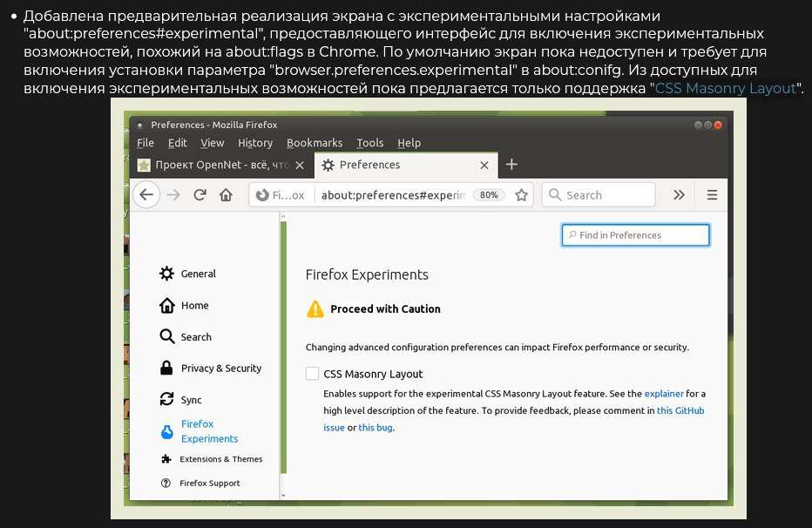Open General preferences category
The image size is (812, 528).
[199, 274]
